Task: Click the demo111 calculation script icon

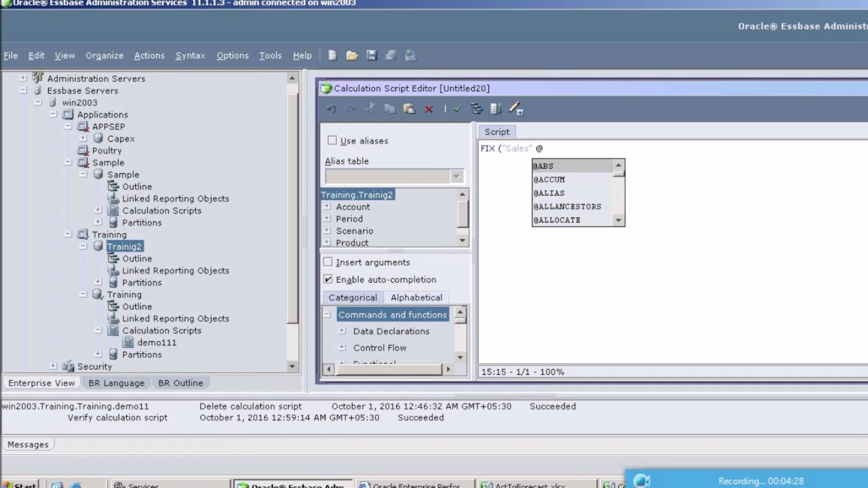Action: coord(128,342)
